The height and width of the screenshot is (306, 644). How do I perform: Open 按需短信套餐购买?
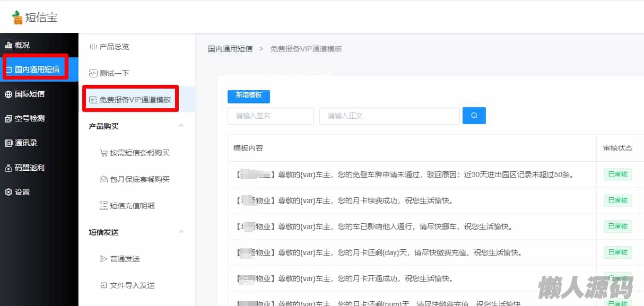(140, 153)
